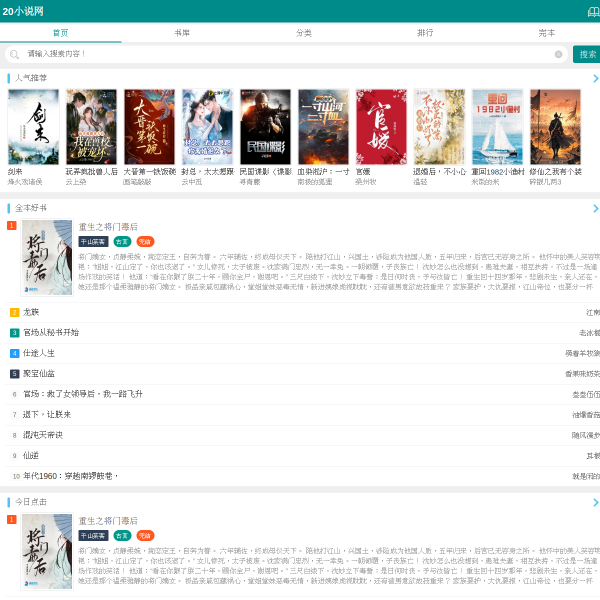This screenshot has height=600, width=600.
Task: Click author 云中觅 under the fourth cover
Action: coord(192,182)
